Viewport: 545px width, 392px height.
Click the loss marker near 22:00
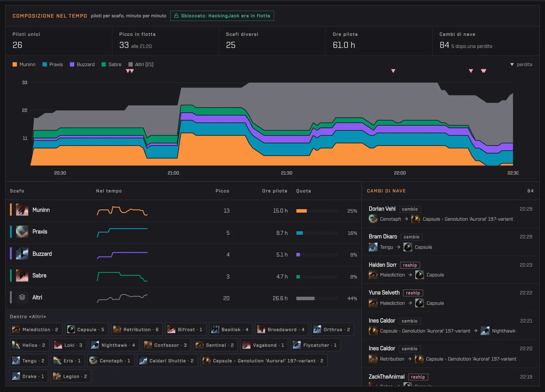click(393, 71)
